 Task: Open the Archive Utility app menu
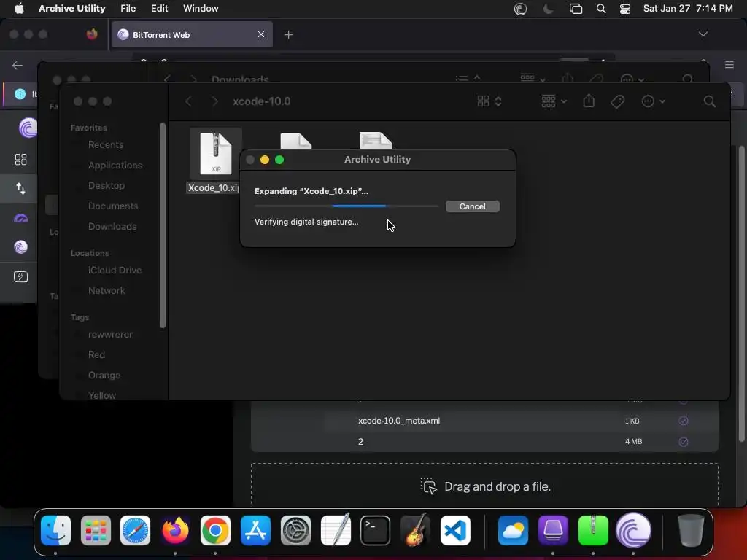pos(72,9)
